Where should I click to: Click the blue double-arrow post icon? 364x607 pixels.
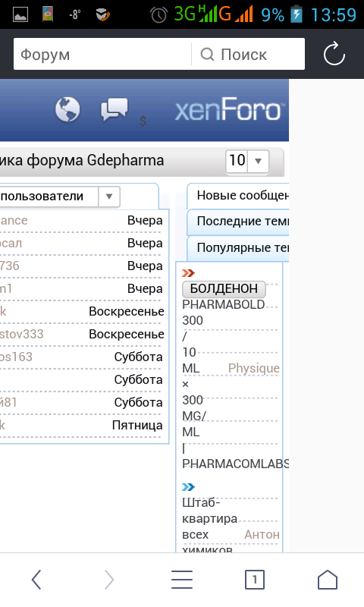click(x=188, y=486)
